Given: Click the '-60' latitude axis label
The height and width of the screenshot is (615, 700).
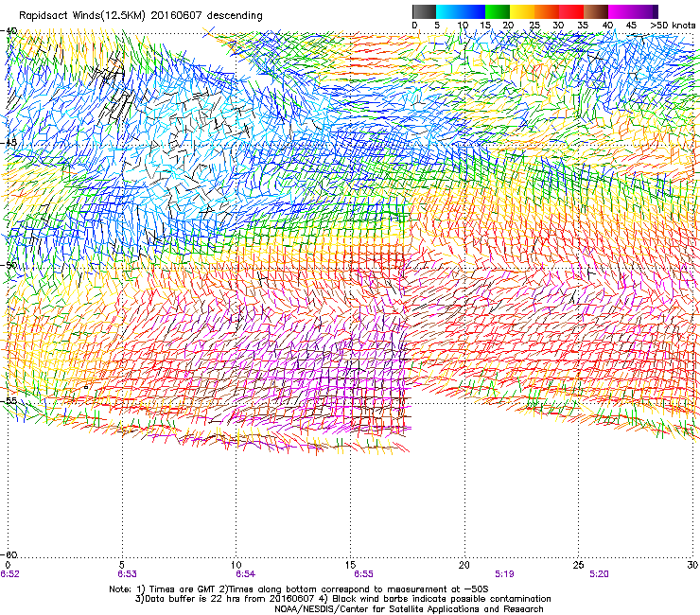Looking at the screenshot, I should (9, 554).
